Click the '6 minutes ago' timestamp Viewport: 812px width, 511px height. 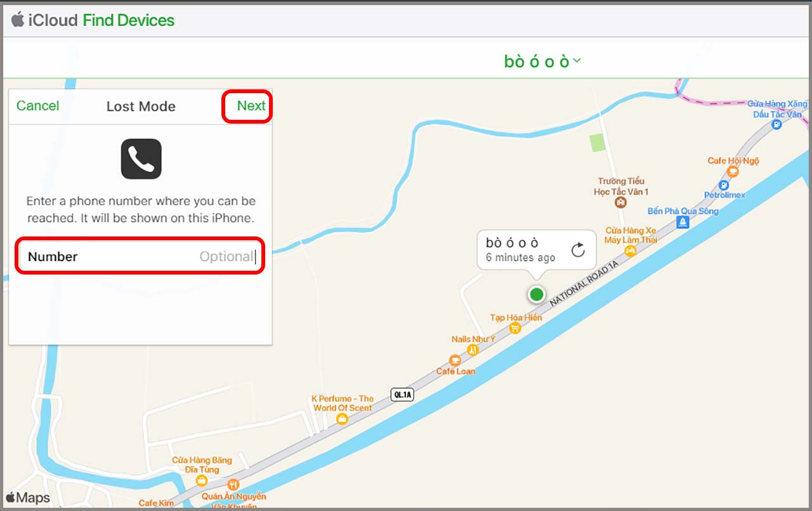pyautogui.click(x=520, y=257)
